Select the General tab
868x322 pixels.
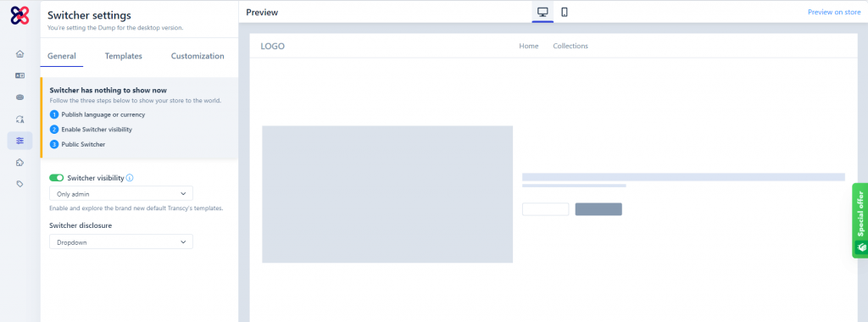tap(61, 56)
